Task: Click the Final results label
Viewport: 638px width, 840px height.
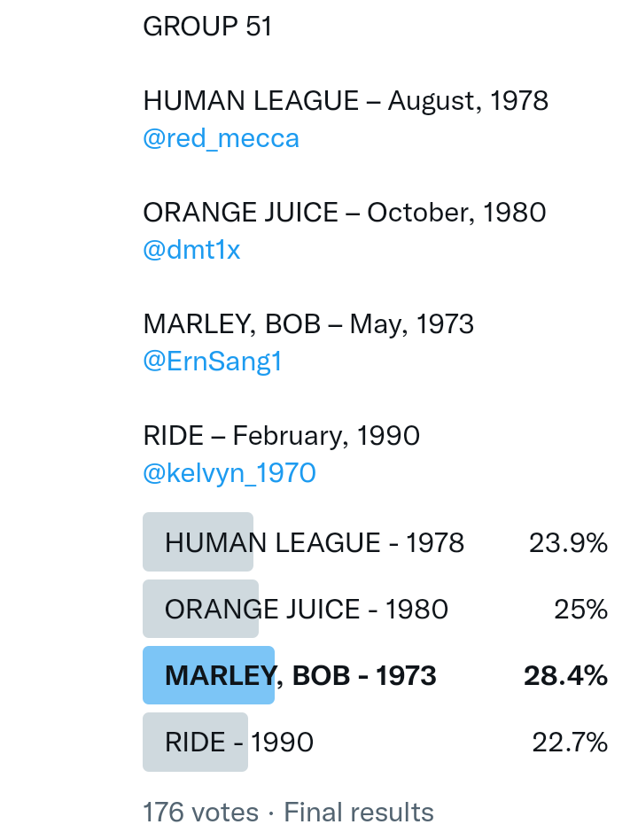Action: [359, 813]
